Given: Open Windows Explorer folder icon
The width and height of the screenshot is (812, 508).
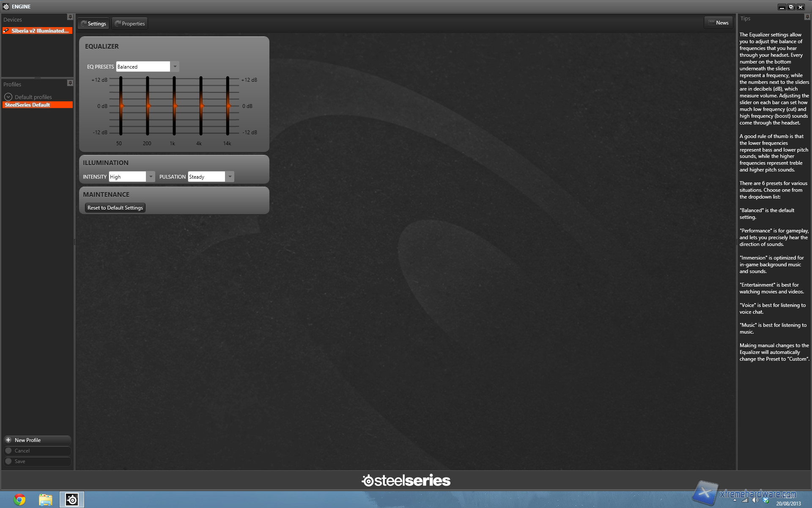Looking at the screenshot, I should tap(45, 500).
